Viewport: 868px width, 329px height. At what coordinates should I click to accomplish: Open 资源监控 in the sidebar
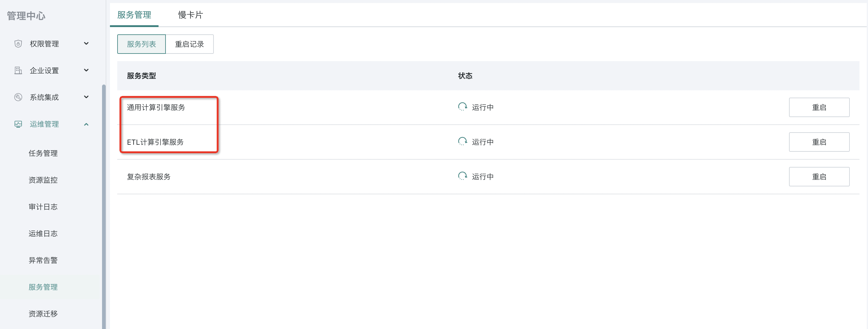(x=43, y=180)
